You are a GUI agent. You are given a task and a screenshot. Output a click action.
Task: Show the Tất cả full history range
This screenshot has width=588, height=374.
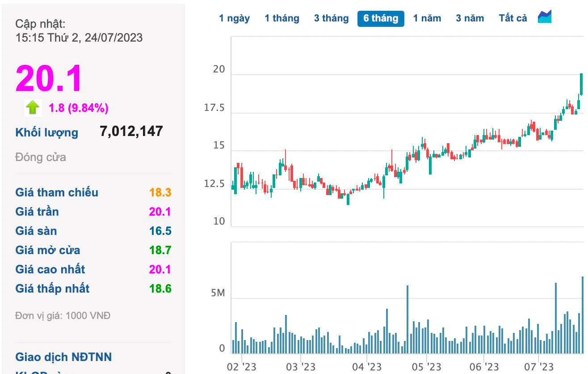(513, 18)
